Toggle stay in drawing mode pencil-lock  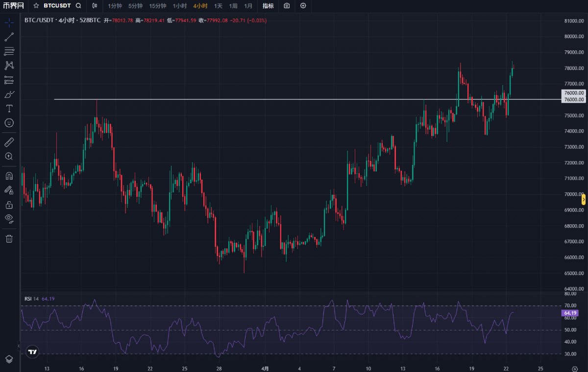tap(9, 190)
